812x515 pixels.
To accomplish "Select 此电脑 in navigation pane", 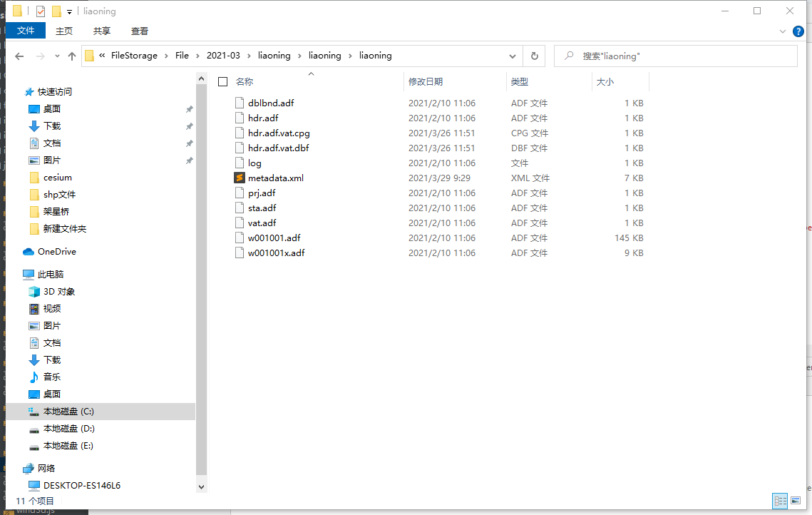I will click(x=50, y=274).
